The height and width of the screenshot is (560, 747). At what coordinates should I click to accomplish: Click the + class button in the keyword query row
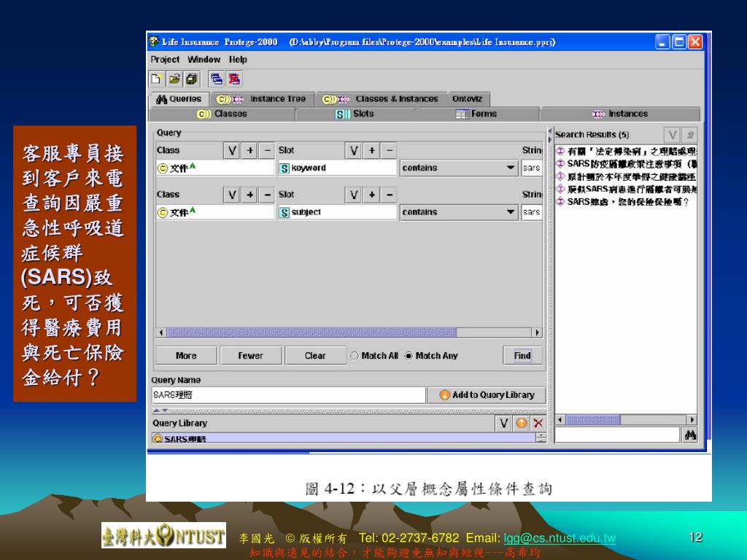249,150
